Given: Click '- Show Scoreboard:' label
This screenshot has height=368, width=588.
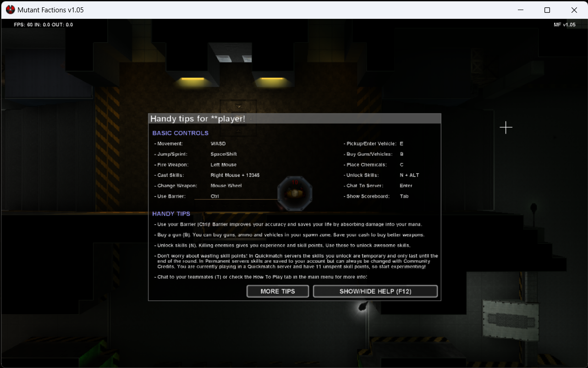Looking at the screenshot, I should coord(366,196).
